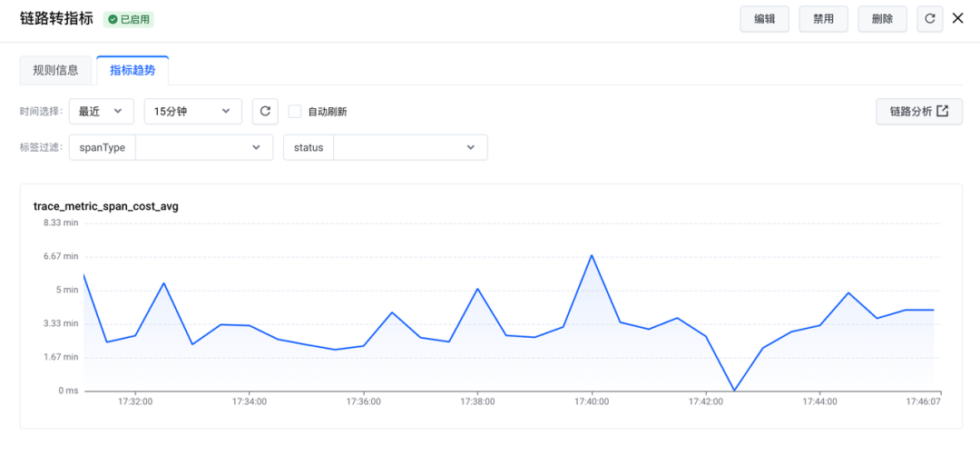Click the refresh icon beside the 15分钟 dropdown

click(265, 112)
